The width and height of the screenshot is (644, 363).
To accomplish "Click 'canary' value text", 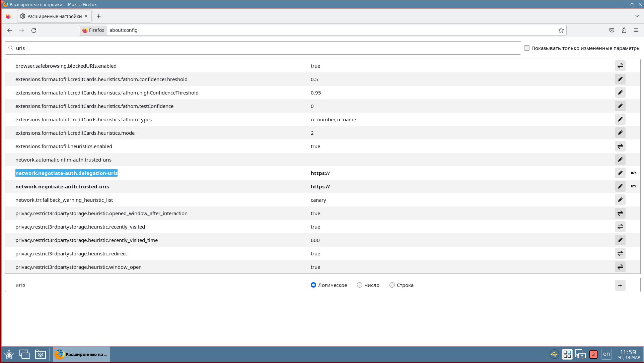I will point(318,200).
